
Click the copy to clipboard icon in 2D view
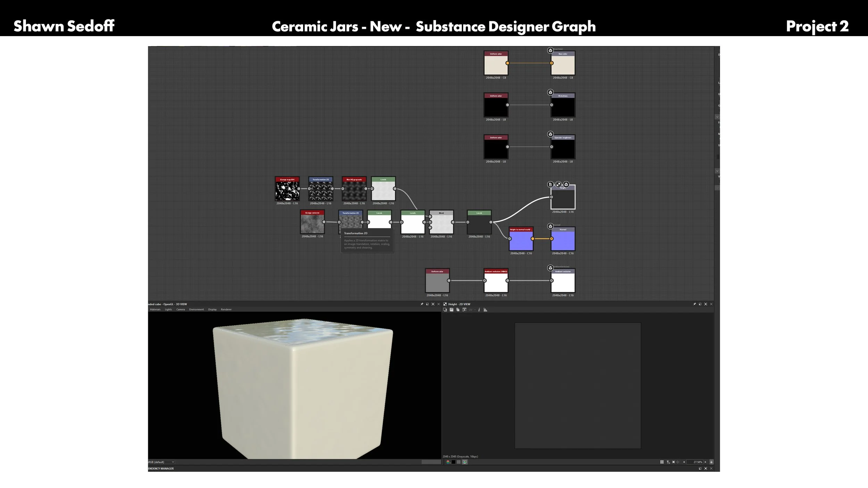click(458, 310)
